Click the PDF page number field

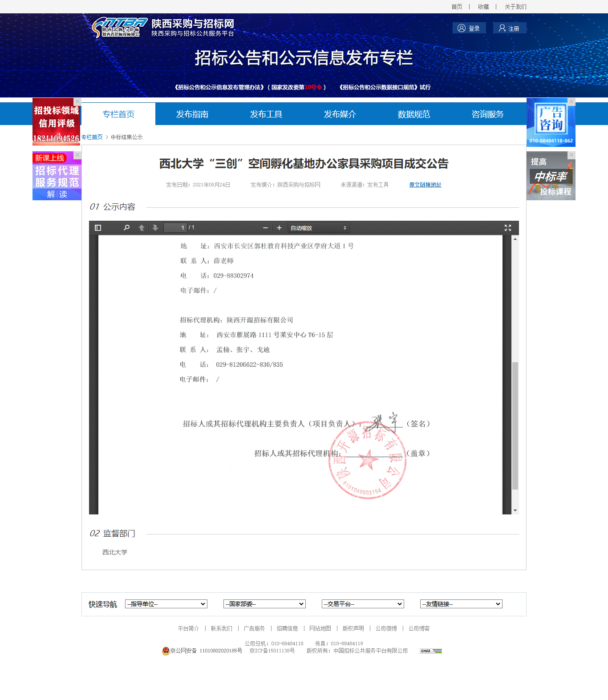[x=175, y=228]
